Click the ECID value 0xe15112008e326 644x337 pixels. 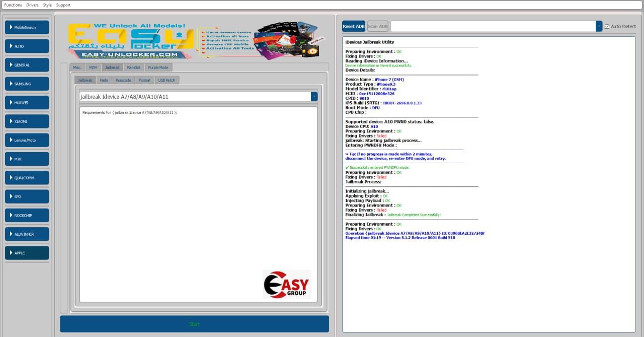pyautogui.click(x=377, y=94)
